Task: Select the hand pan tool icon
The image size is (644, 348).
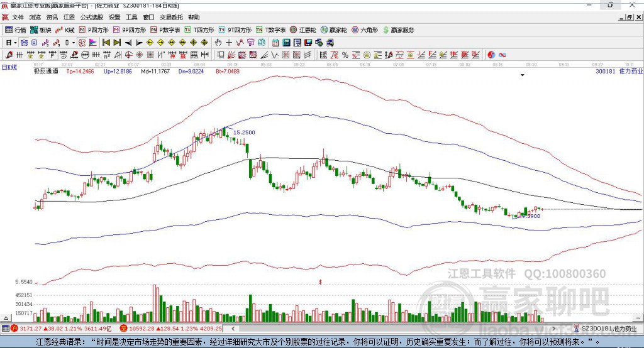Action: pos(218,43)
